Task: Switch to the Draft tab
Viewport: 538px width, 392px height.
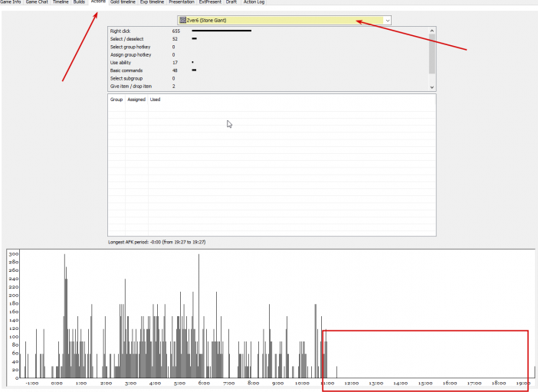Action: (x=231, y=2)
